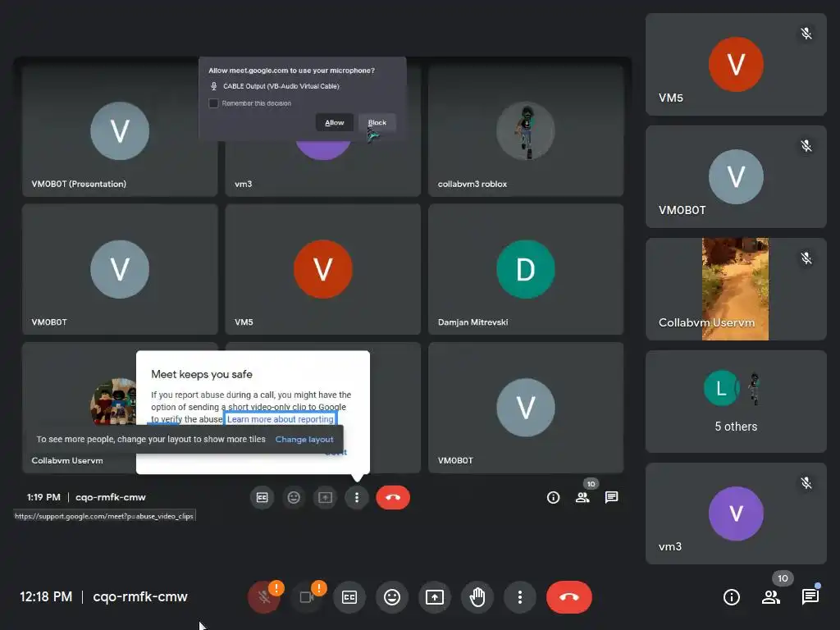This screenshot has height=630, width=840.
Task: Click the small emoji icon in the presented screen
Action: [x=294, y=497]
